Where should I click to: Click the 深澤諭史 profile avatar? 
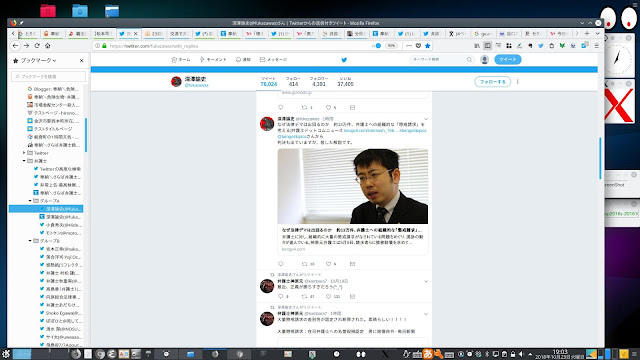176,82
